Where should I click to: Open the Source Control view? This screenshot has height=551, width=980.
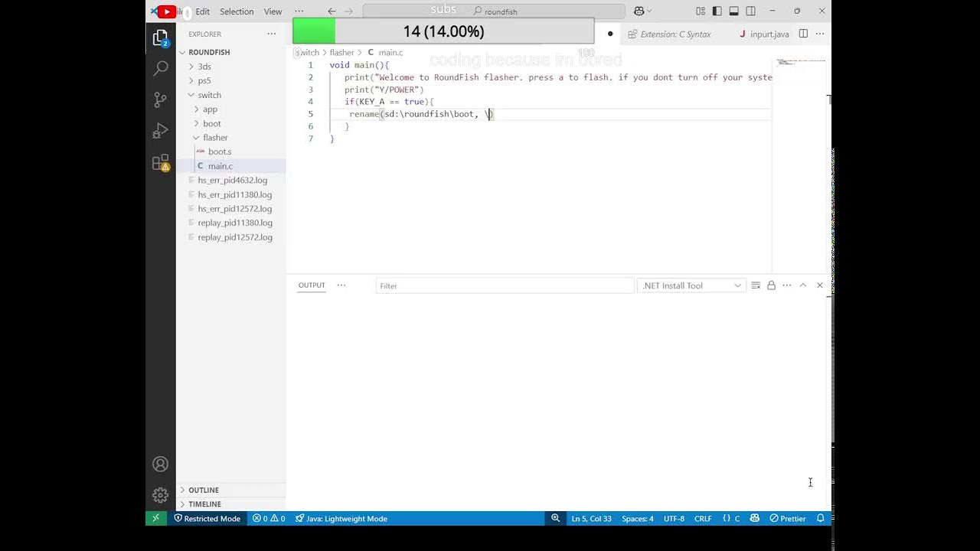point(160,99)
